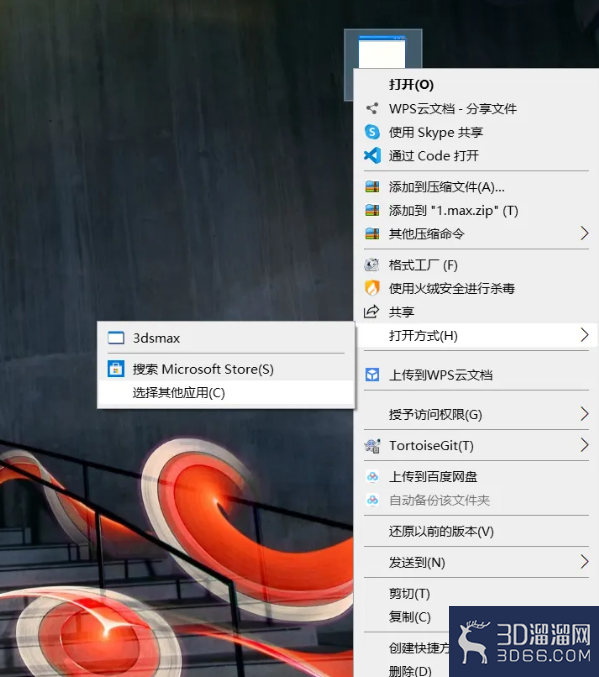Click the TortoiseGit turtle icon
This screenshot has width=599, height=677.
point(372,445)
